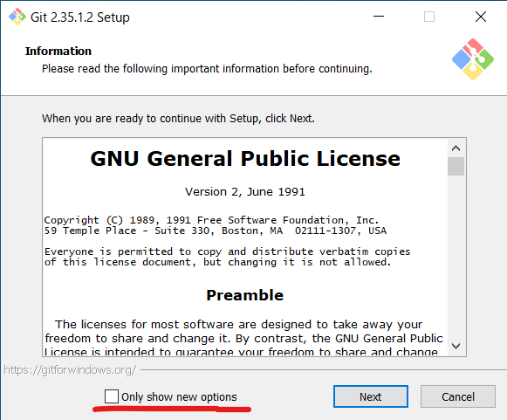Click 'Please read the following important information' text
The width and height of the screenshot is (507, 420).
coord(207,69)
